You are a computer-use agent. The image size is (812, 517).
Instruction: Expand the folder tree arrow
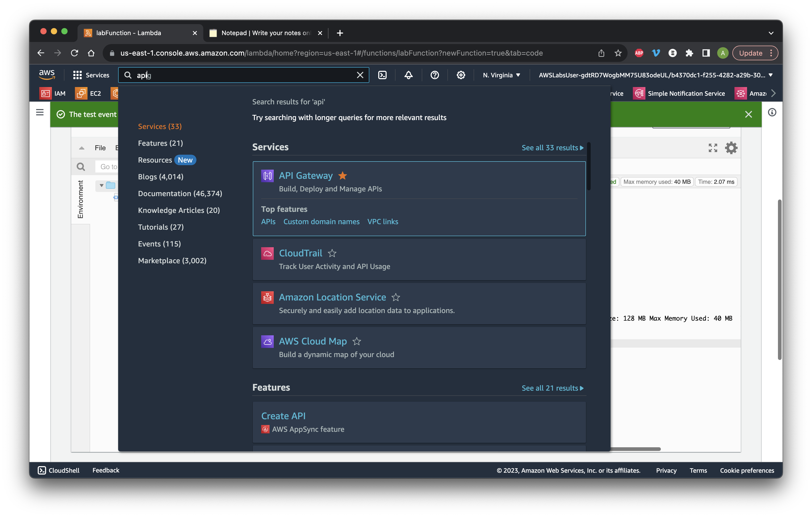click(x=102, y=185)
